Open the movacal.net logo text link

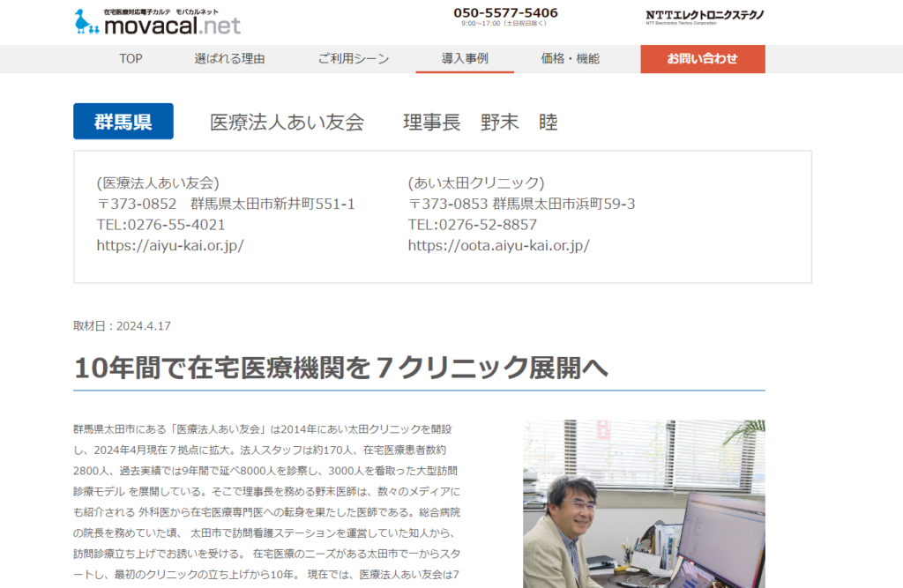pyautogui.click(x=171, y=26)
